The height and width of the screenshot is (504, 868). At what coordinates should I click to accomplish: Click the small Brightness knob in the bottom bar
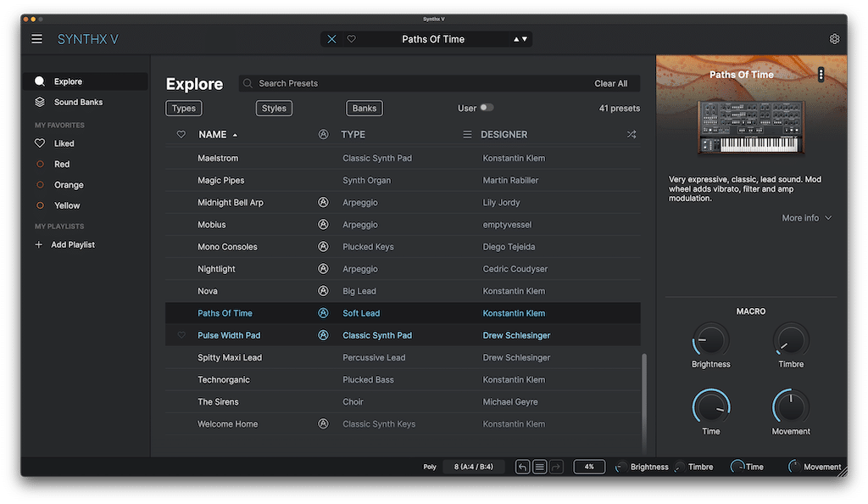click(x=620, y=468)
